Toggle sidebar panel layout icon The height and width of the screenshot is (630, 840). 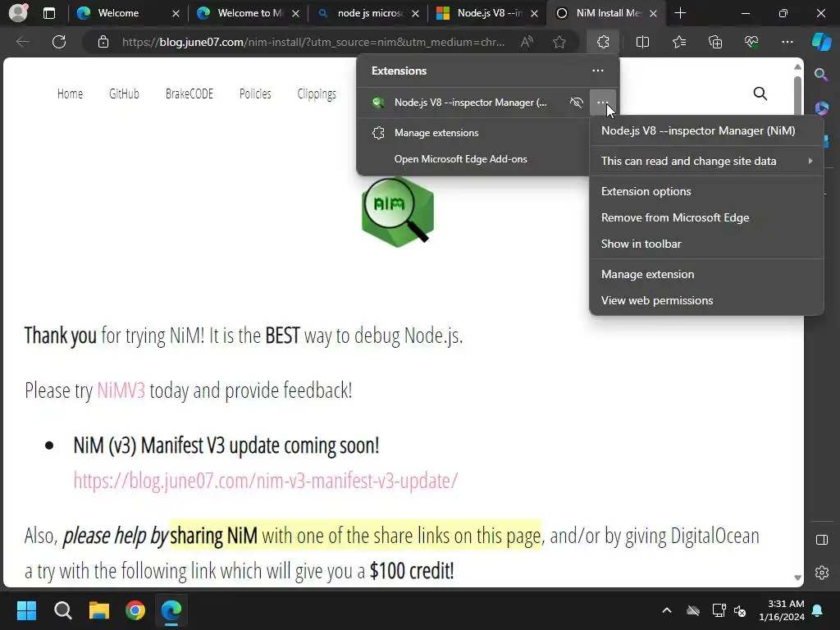coord(822,540)
